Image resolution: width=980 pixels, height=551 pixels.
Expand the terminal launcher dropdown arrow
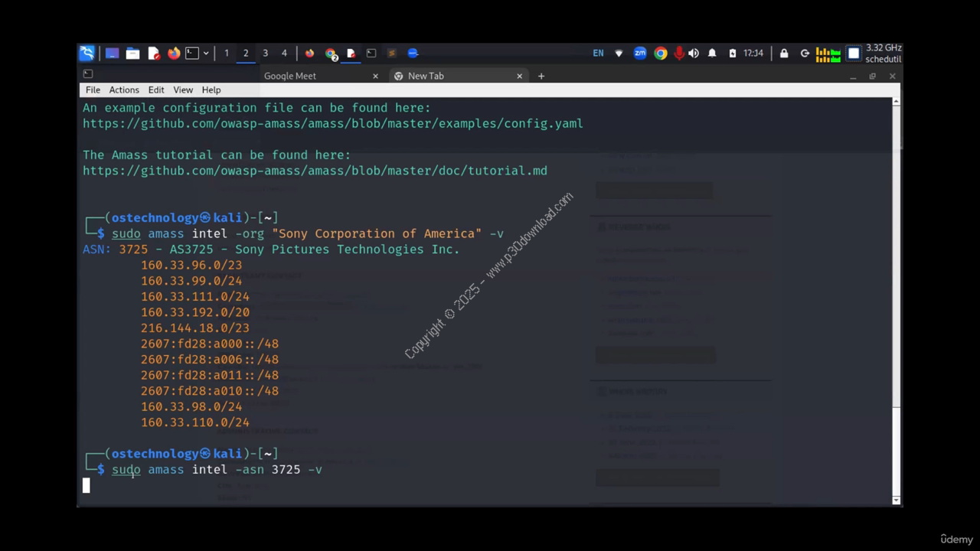(x=206, y=53)
